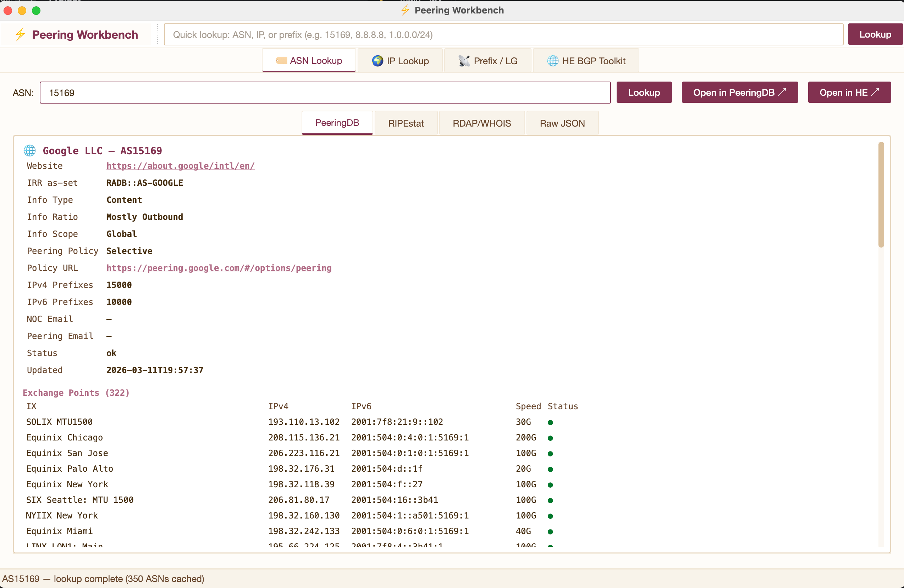Select the RDAP/WHOIS sub-tab
The image size is (904, 588).
pos(482,123)
